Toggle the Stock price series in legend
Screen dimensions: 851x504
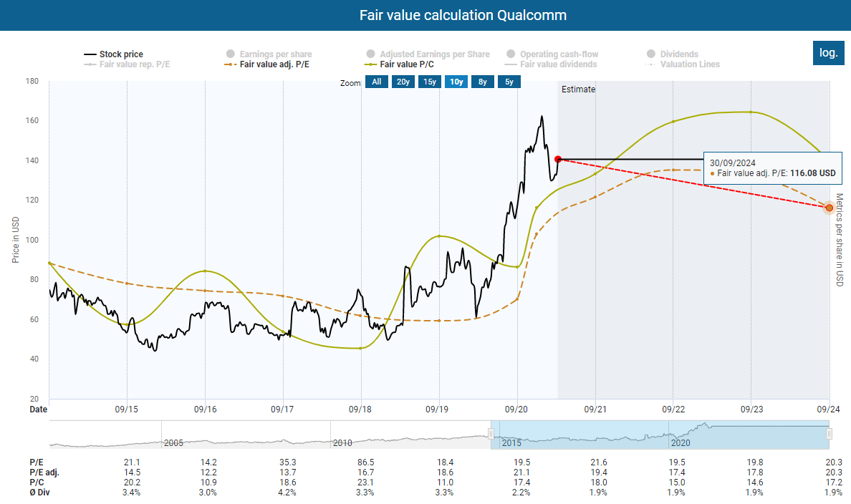[x=113, y=54]
